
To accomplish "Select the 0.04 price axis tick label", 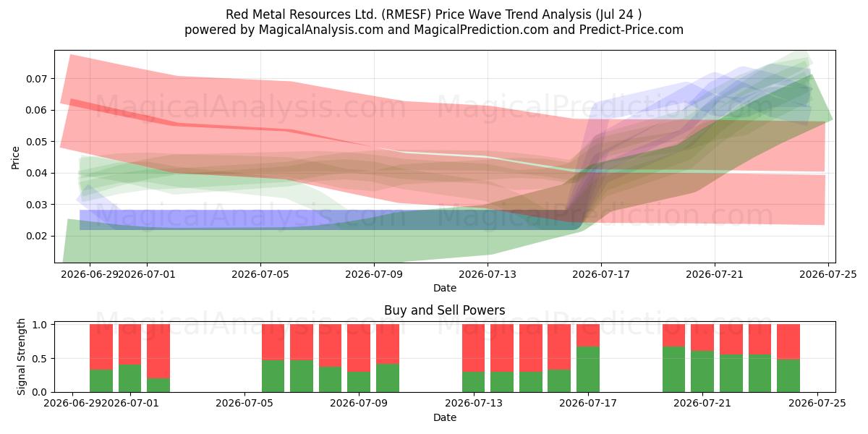I will point(38,173).
